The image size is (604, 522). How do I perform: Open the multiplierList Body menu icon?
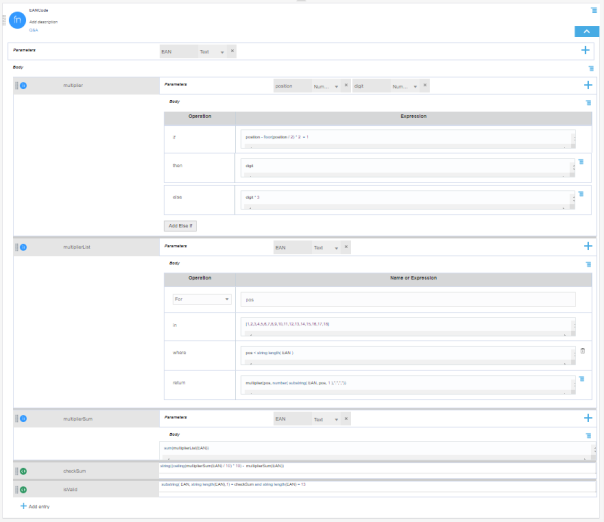pyautogui.click(x=588, y=264)
